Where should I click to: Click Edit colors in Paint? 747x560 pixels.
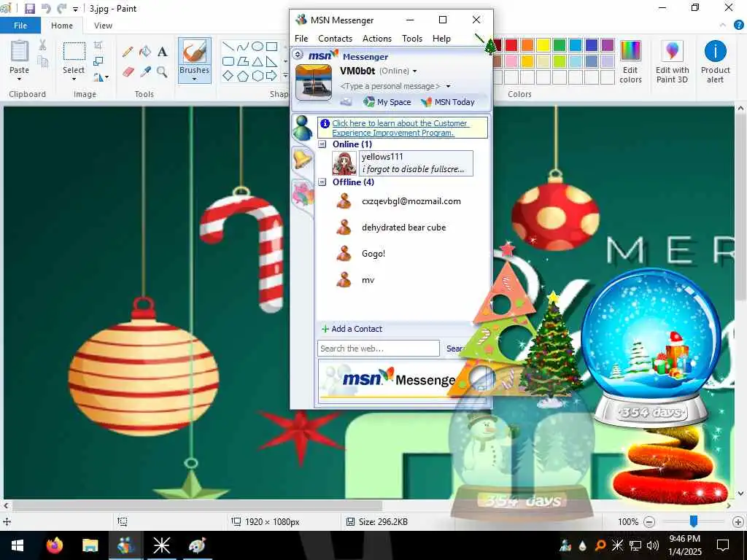pos(630,62)
